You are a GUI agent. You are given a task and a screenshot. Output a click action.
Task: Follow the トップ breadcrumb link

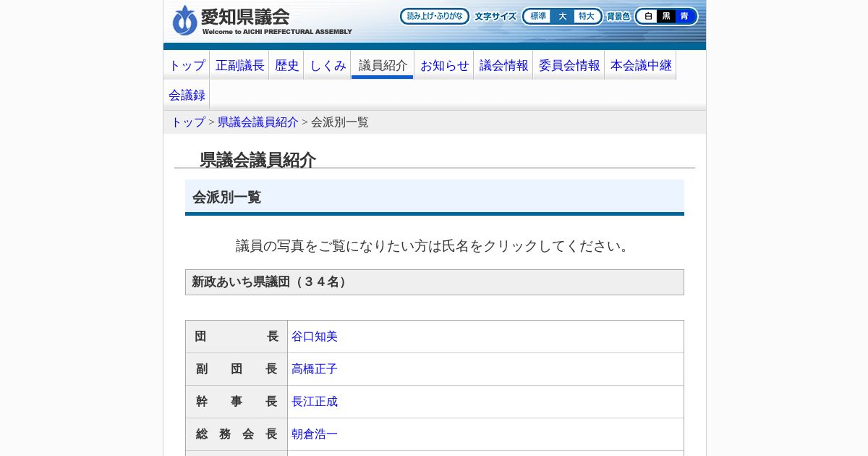188,122
